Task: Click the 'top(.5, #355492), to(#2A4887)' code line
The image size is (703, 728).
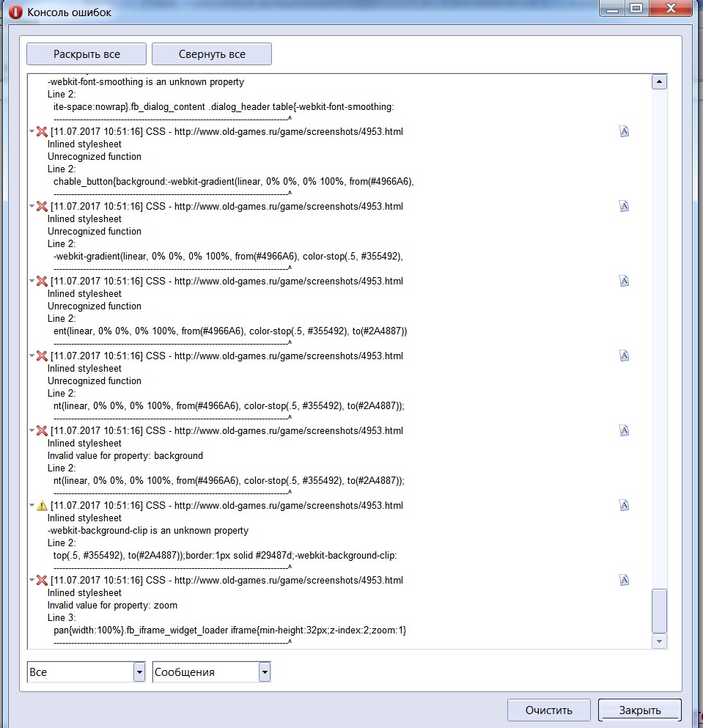Action: point(225,555)
